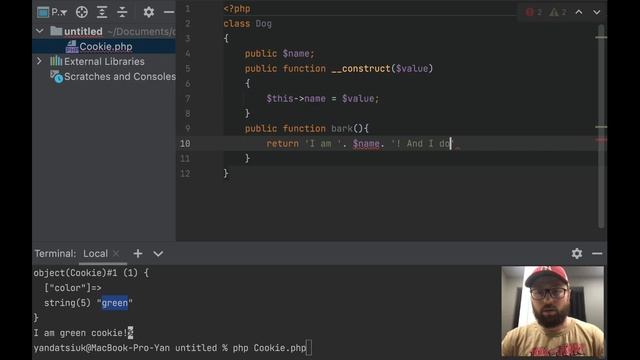The image size is (640, 360).
Task: Hide the project tool window
Action: (169, 12)
